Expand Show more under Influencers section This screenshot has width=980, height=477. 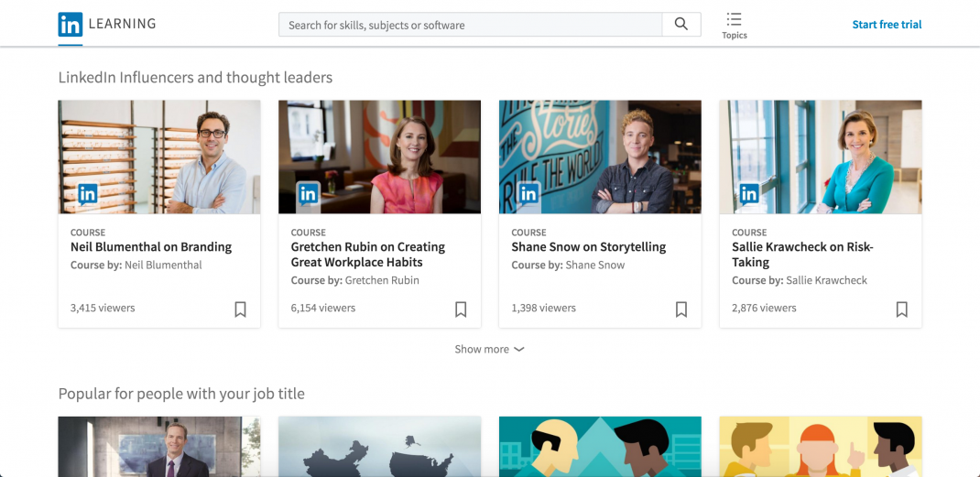(x=489, y=349)
